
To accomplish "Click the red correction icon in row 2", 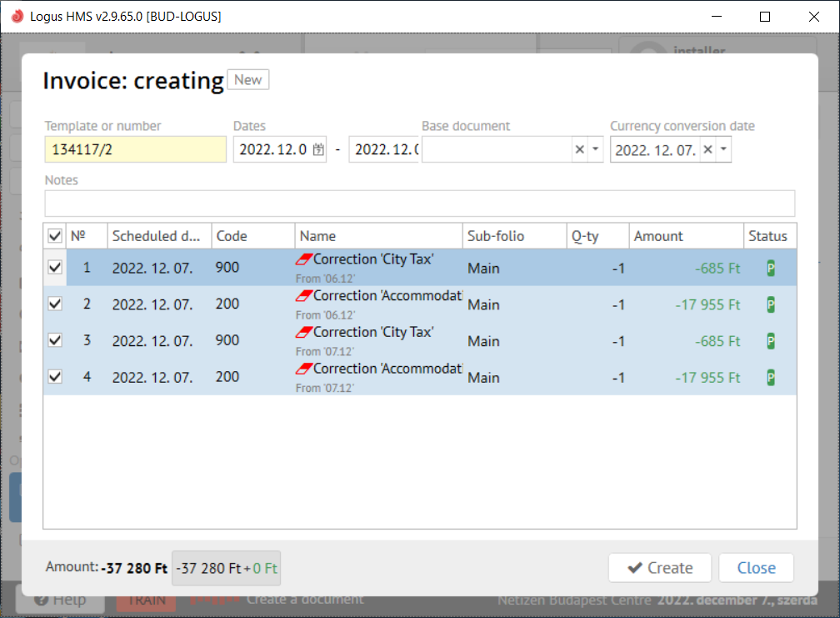I will point(304,296).
